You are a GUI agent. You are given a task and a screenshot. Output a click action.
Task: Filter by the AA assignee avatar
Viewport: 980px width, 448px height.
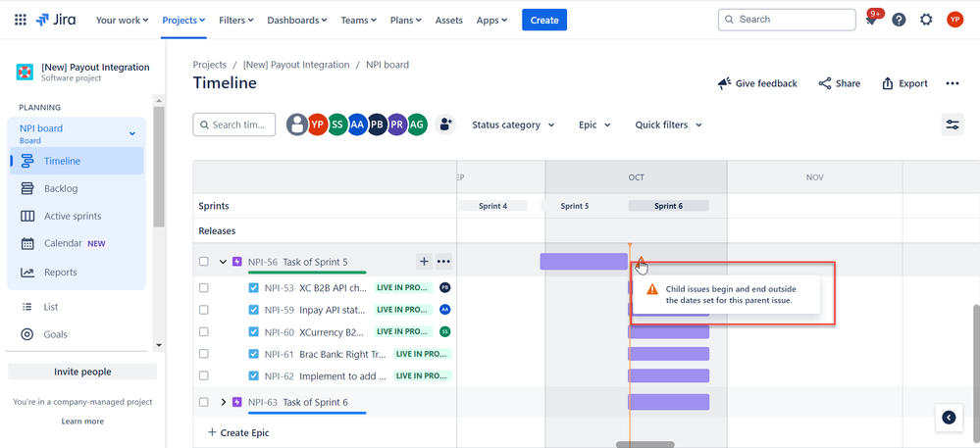point(357,124)
